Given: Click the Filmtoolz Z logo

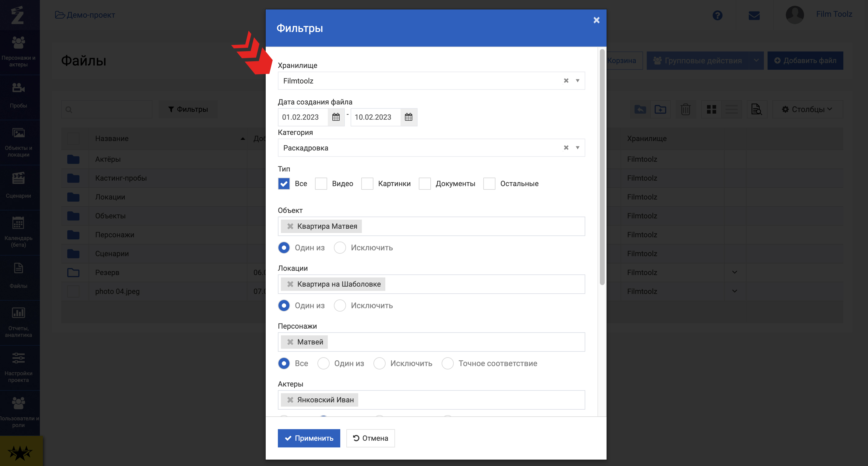Looking at the screenshot, I should [x=18, y=15].
